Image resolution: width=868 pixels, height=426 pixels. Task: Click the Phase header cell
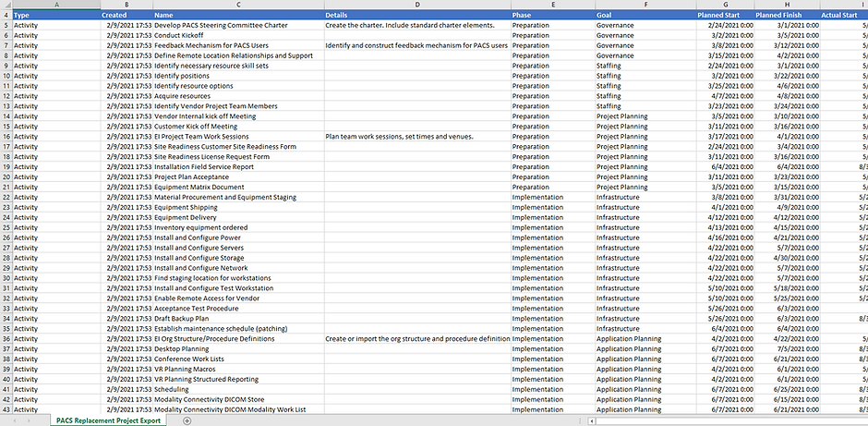pyautogui.click(x=553, y=15)
